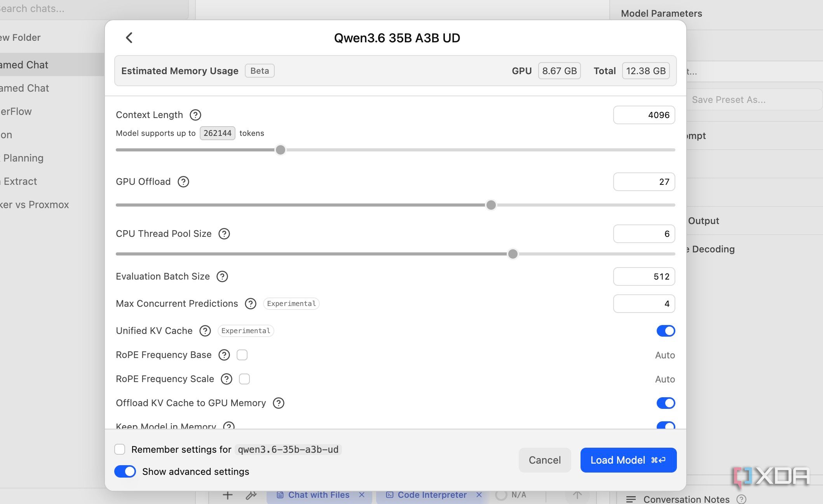Select the Proxmox chat in sidebar
Screen dimensions: 823x504
pos(52,205)
